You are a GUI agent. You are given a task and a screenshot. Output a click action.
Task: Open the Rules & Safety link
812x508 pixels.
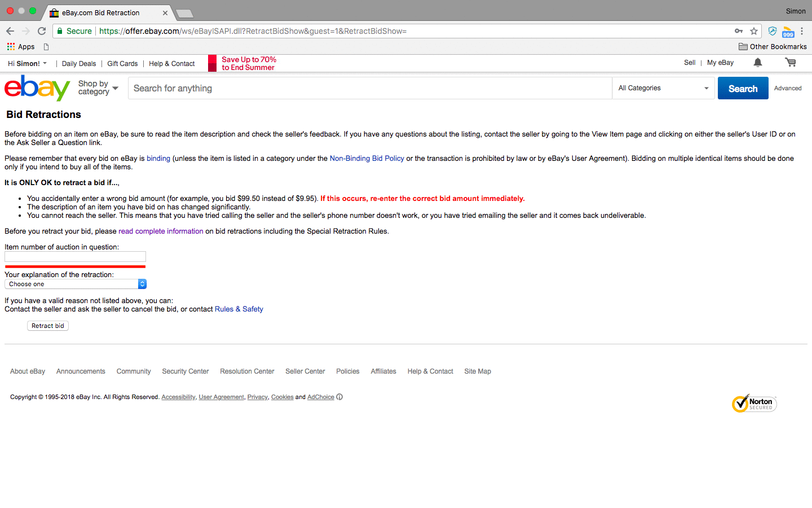[239, 309]
